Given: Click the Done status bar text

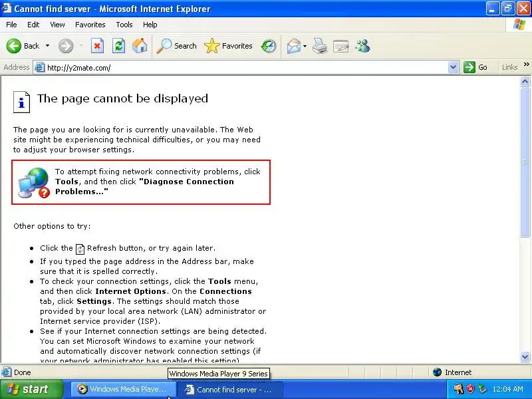Looking at the screenshot, I should [23, 372].
